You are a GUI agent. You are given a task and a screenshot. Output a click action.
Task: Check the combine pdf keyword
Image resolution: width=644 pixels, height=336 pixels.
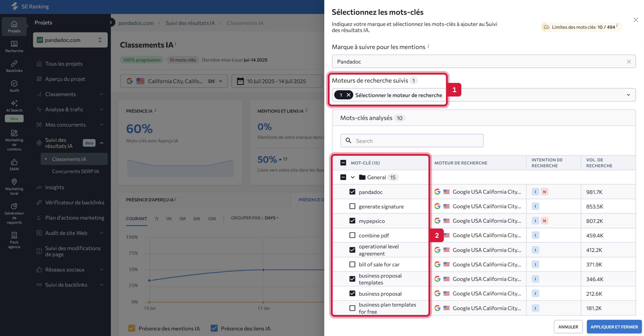(x=352, y=235)
